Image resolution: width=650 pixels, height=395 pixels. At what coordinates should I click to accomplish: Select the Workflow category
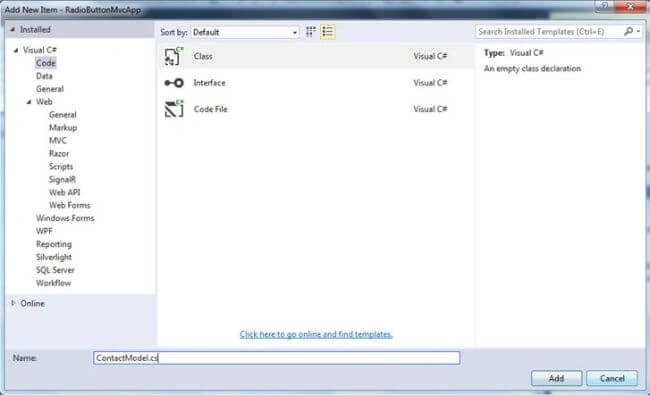coord(53,283)
